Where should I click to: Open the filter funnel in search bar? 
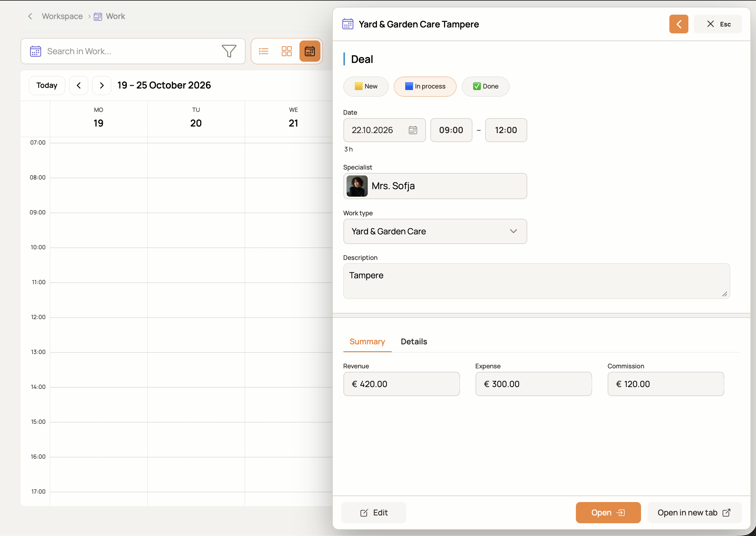pos(229,51)
